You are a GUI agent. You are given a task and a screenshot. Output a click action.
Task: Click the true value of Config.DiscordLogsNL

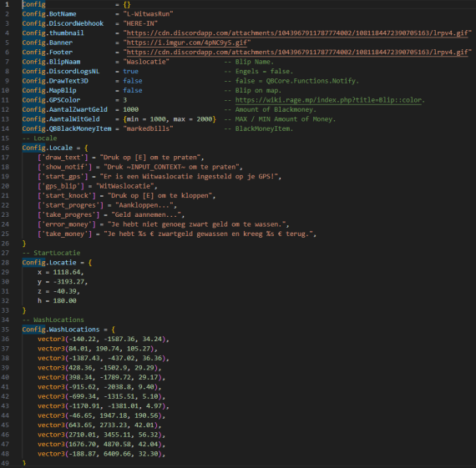pyautogui.click(x=130, y=71)
